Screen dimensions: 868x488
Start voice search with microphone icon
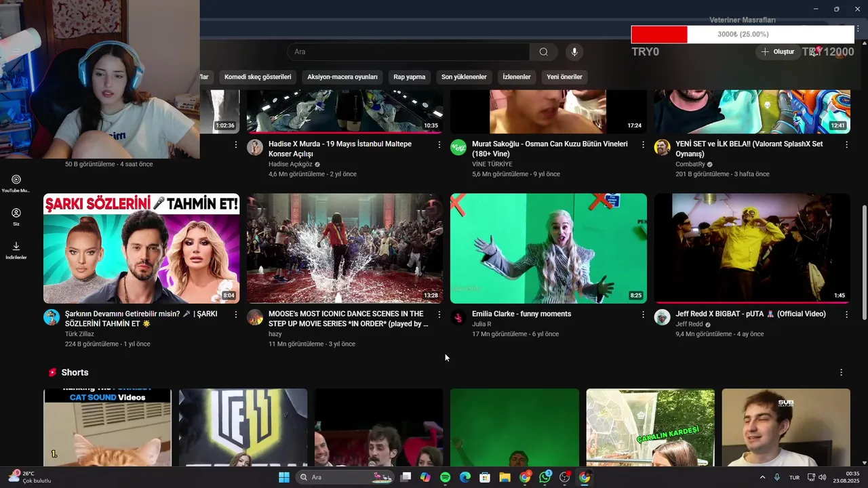(574, 52)
